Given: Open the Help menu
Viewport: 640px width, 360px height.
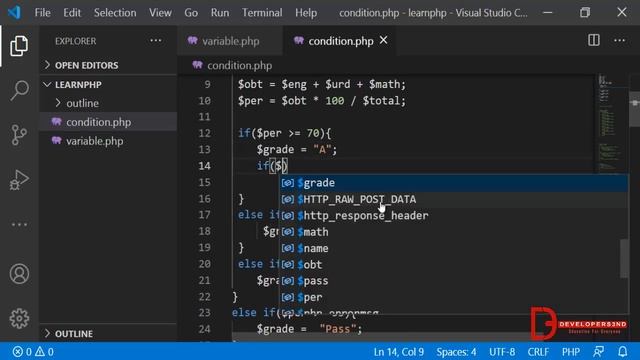Looking at the screenshot, I should coord(306,13).
